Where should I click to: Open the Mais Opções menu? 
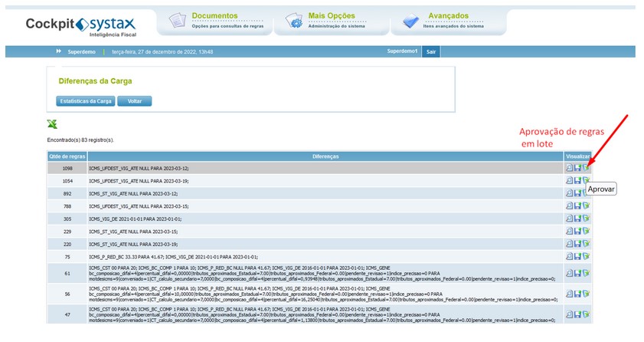[332, 21]
